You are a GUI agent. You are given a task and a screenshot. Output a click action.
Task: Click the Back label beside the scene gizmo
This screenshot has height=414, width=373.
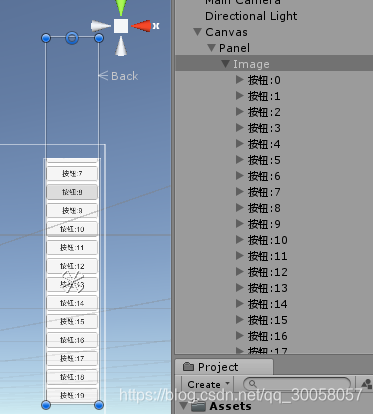[124, 76]
